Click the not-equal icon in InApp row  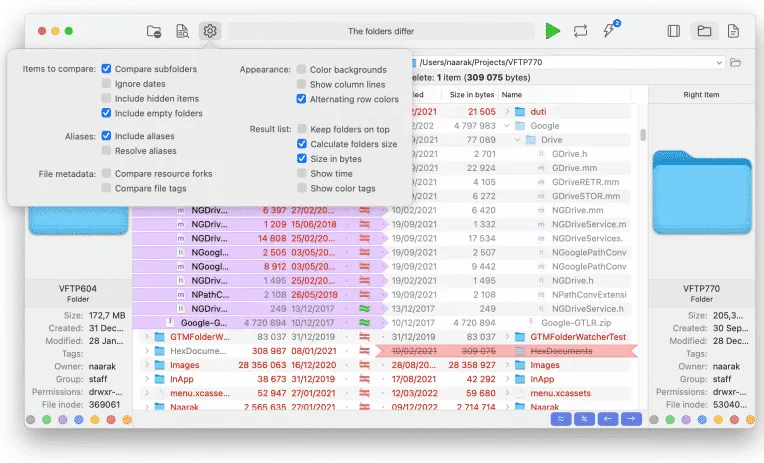pyautogui.click(x=364, y=379)
